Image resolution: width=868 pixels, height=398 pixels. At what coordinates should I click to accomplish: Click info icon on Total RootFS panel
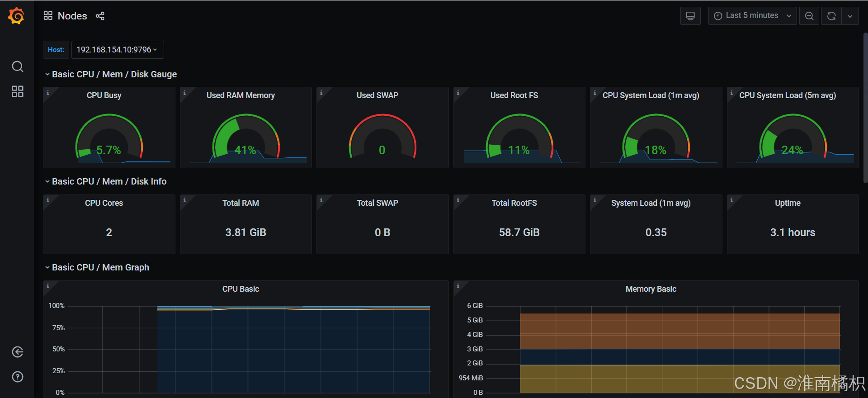coord(458,199)
